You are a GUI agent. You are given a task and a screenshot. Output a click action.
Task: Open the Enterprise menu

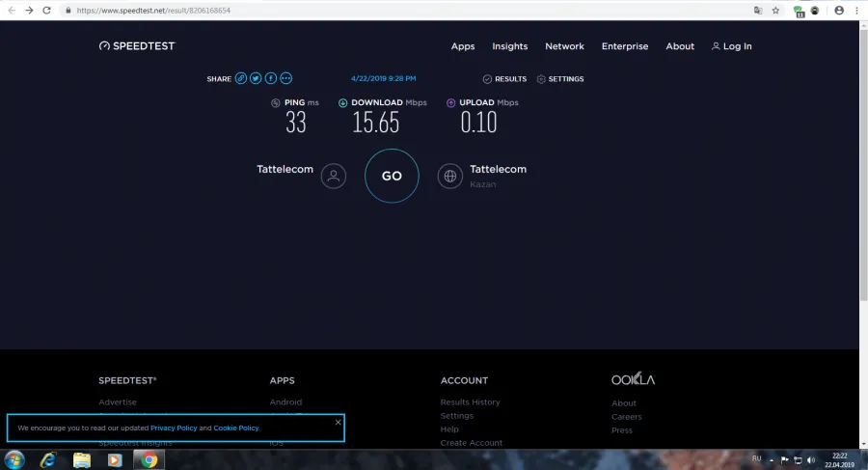point(625,46)
